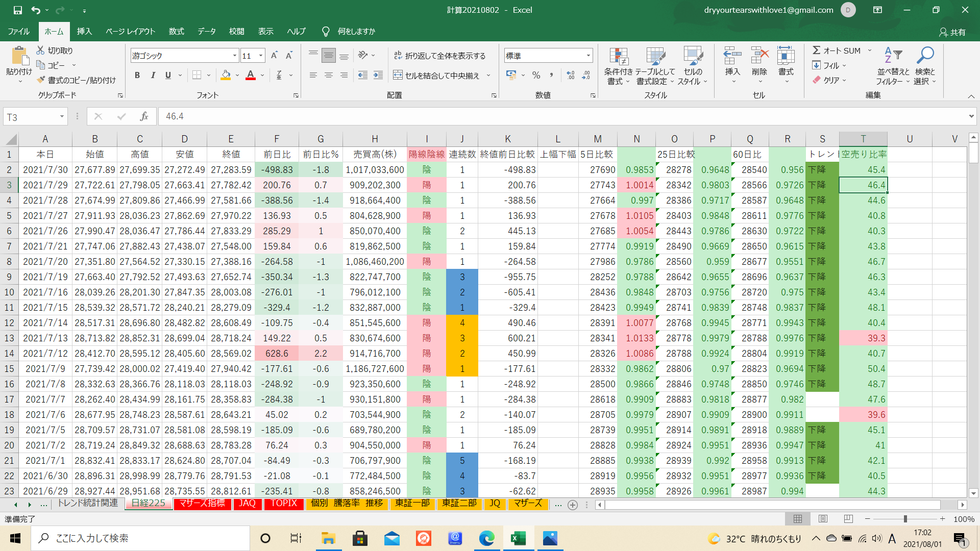Viewport: 980px width, 551px height.
Task: Click the font color red swatch button
Action: 251,76
